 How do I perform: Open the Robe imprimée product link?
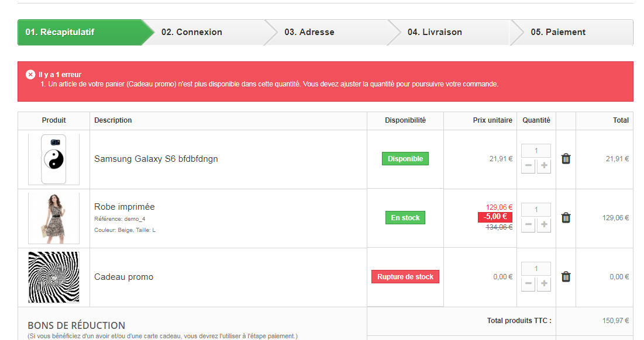pos(125,207)
